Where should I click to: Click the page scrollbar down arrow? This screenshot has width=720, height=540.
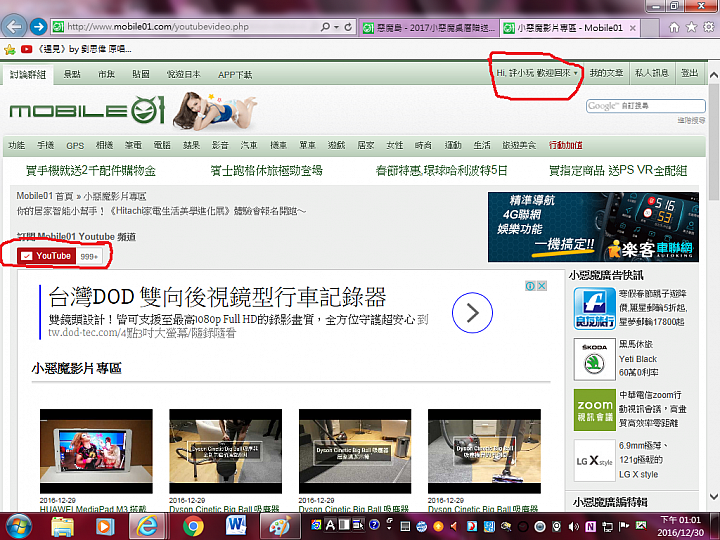tap(714, 497)
